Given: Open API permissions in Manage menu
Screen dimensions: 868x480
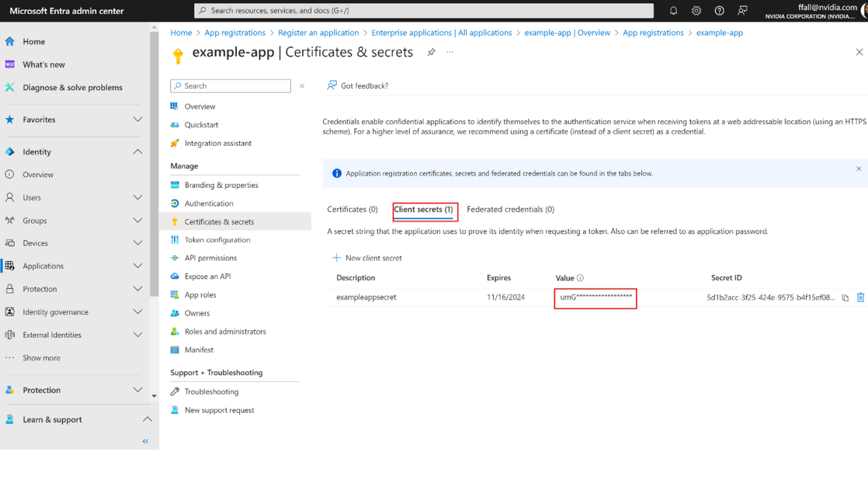Looking at the screenshot, I should [210, 258].
